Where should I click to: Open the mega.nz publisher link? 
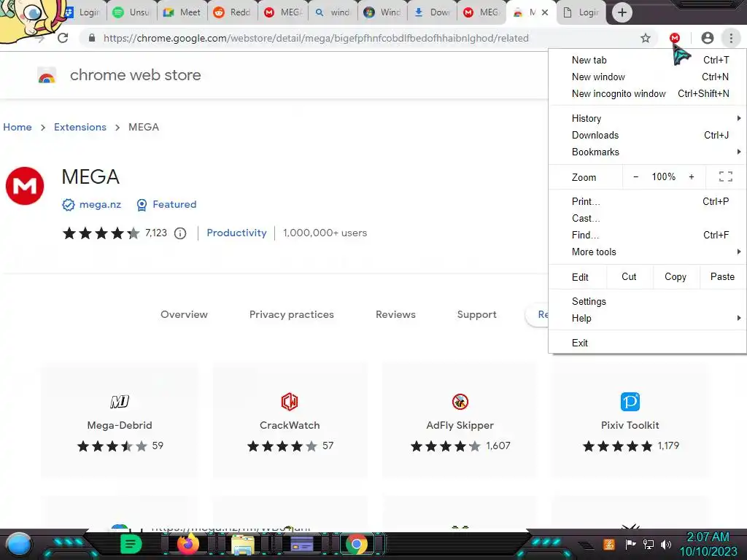(100, 205)
